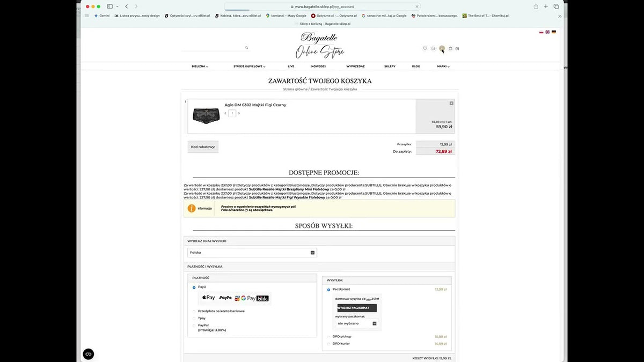Click the Google Pay payment logo
This screenshot has height=362, width=644.
(x=248, y=298)
